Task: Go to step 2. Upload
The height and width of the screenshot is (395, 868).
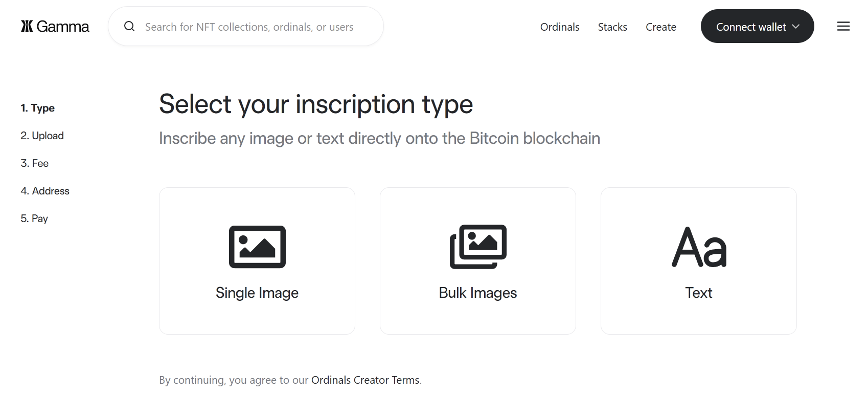Action: point(42,136)
